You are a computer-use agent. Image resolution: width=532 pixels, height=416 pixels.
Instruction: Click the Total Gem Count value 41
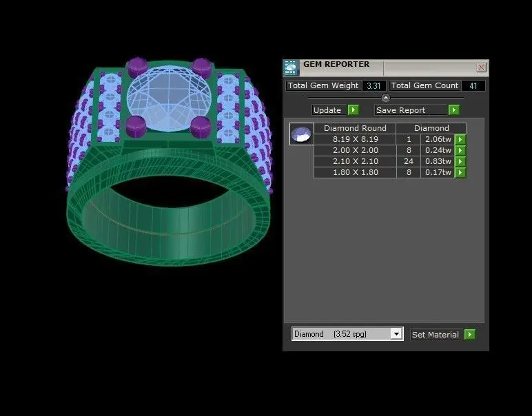pyautogui.click(x=473, y=86)
